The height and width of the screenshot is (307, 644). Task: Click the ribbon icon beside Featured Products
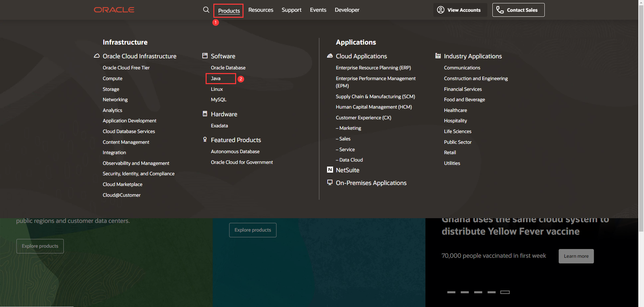click(x=205, y=139)
